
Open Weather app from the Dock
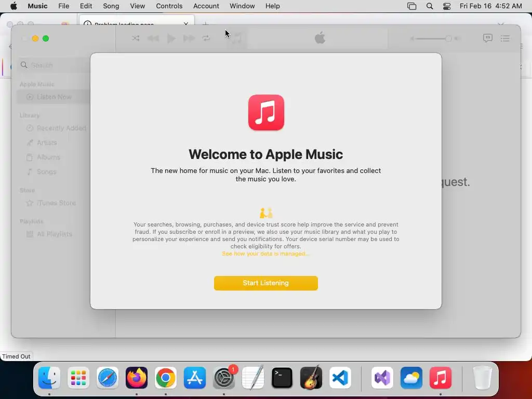point(411,378)
